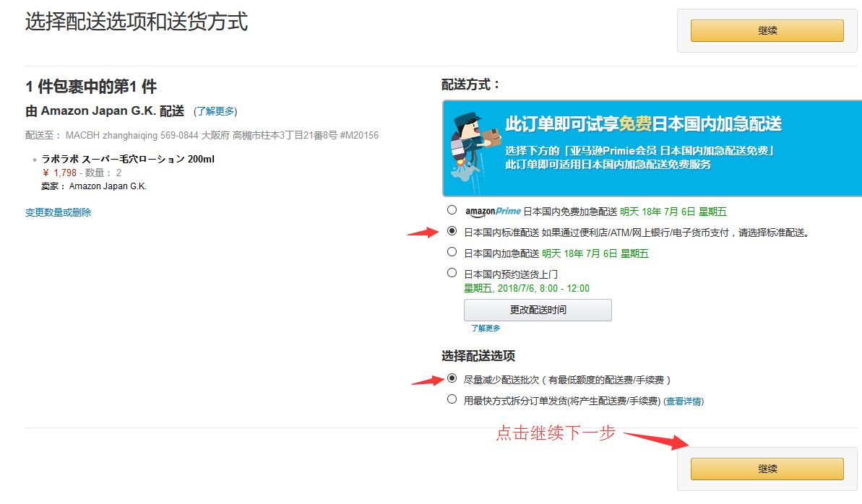Click the 选择配送选项 heading
Screen dimensions: 862x504
pyautogui.click(x=478, y=355)
